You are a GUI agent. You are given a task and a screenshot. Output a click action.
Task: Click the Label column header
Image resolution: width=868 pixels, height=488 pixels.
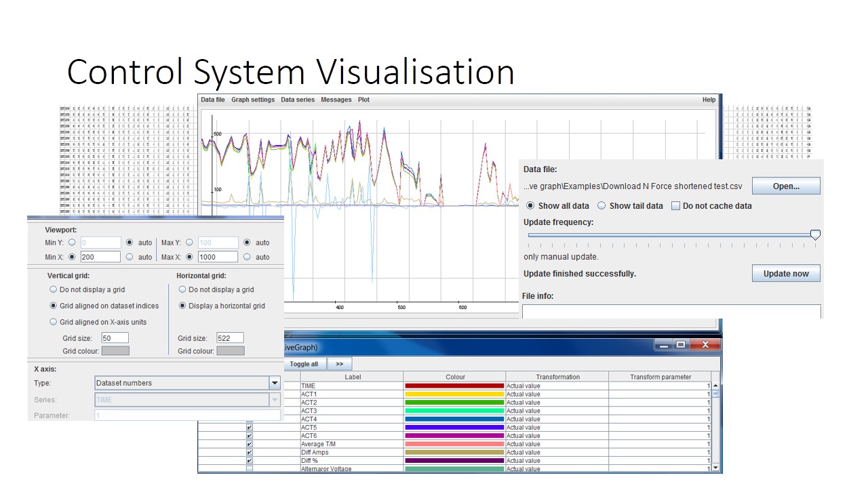[x=353, y=377]
